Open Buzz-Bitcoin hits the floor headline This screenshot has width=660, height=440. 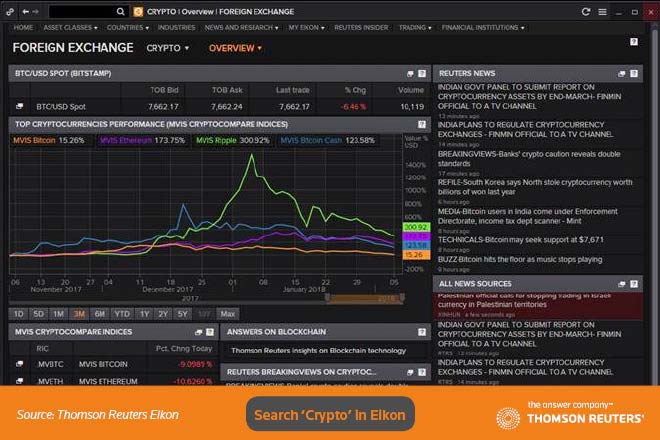(x=520, y=259)
